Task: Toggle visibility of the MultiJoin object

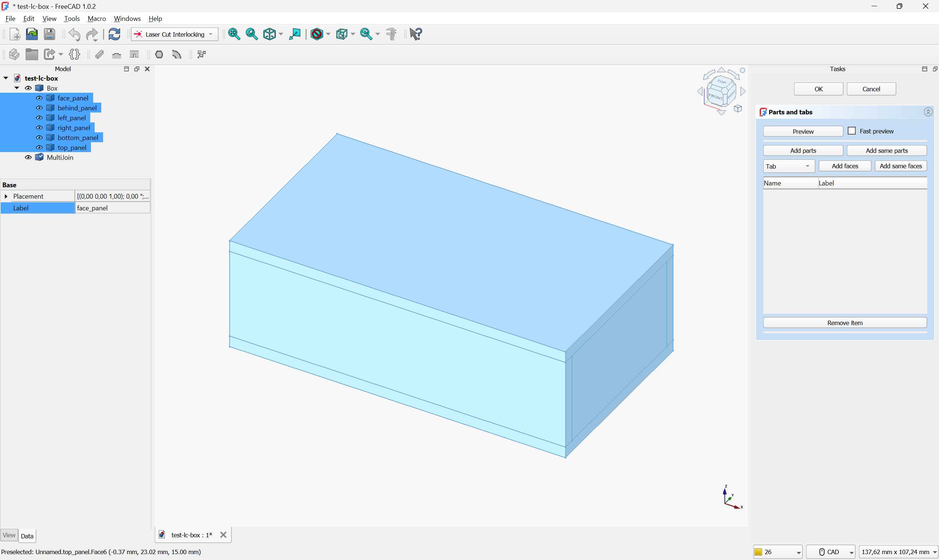Action: click(28, 157)
